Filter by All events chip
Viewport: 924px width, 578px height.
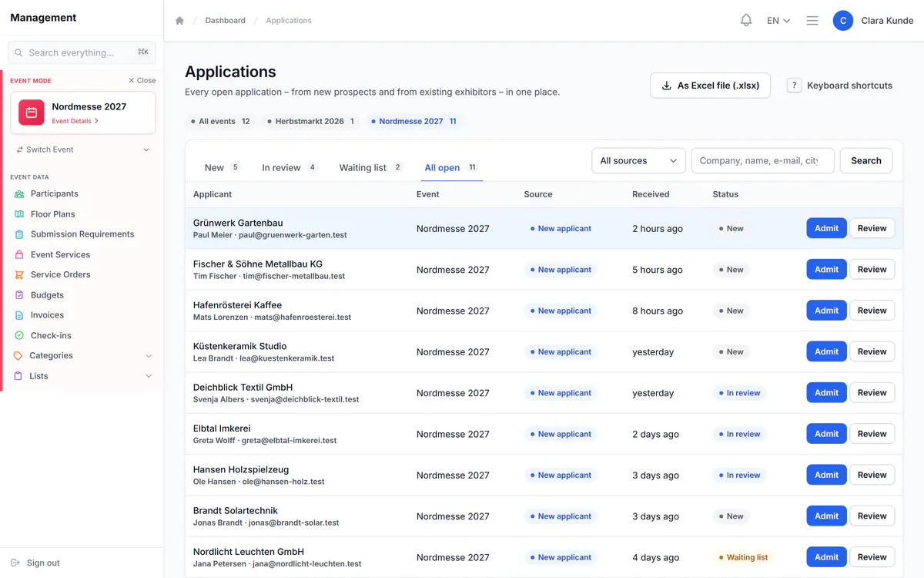tap(221, 121)
